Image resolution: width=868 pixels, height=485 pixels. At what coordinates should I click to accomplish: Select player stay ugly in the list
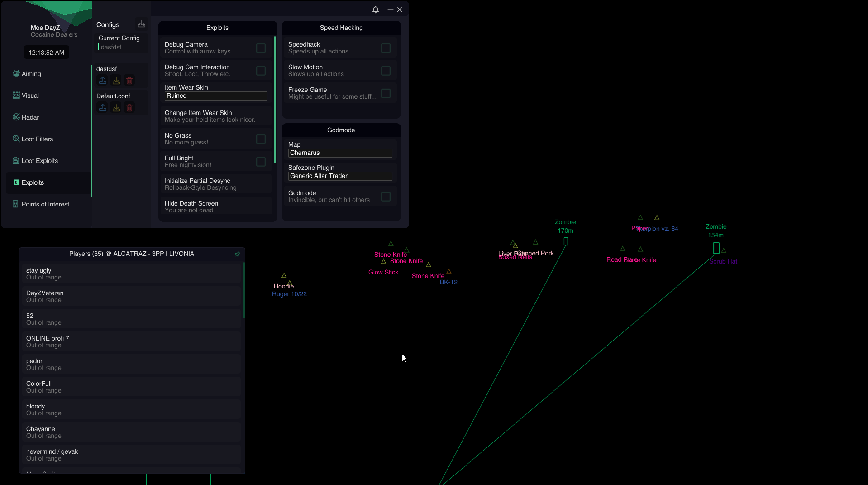[x=131, y=274]
